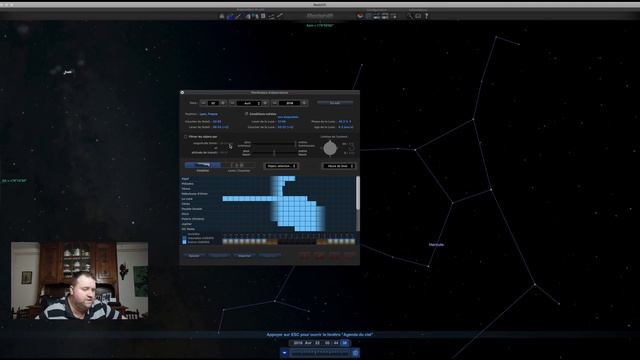
Task: Click the bottom time-flow slider track
Action: click(320, 353)
